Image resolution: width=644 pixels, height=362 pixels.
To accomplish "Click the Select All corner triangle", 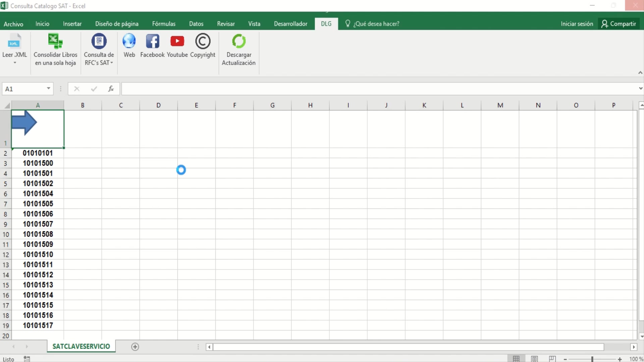I will click(x=7, y=106).
